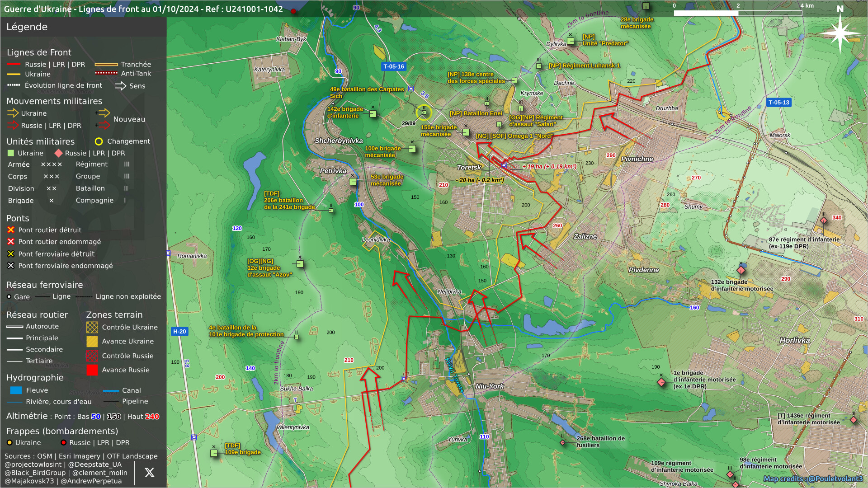This screenshot has height=488, width=868.
Task: Click the Fleuve blue legend swatch
Action: pyautogui.click(x=16, y=390)
